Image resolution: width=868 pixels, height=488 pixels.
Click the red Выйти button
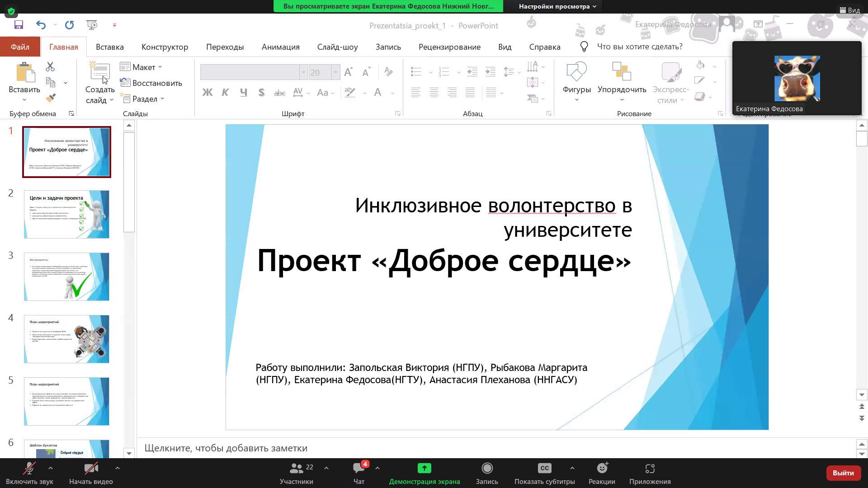click(843, 473)
